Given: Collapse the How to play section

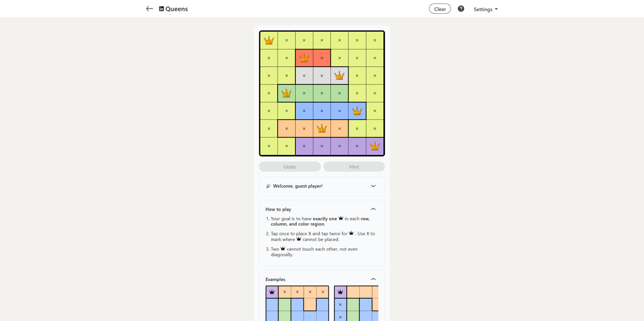Looking at the screenshot, I should coord(373,209).
